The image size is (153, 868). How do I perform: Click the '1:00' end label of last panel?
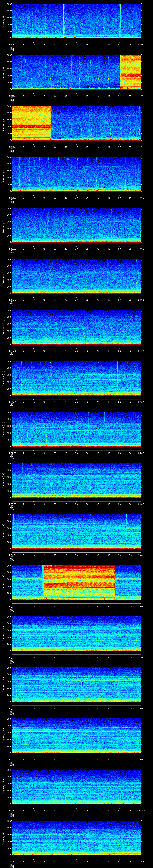[141, 862]
